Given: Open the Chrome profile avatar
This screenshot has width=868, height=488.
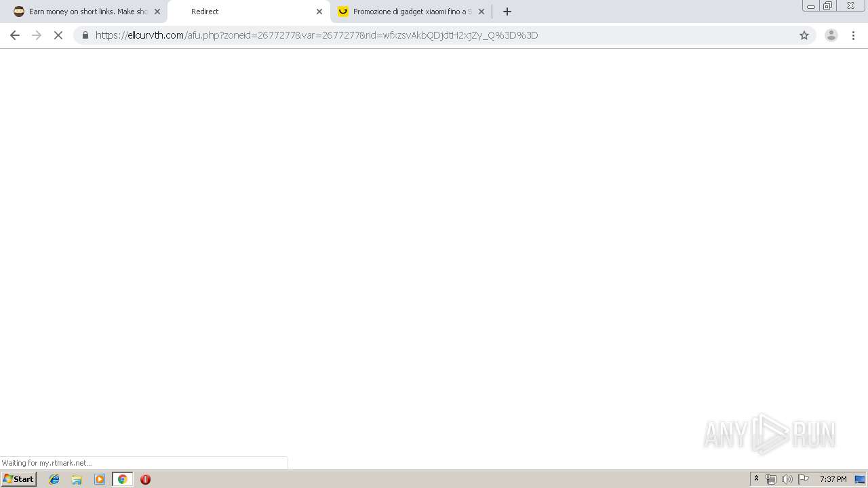Looking at the screenshot, I should click(x=831, y=35).
